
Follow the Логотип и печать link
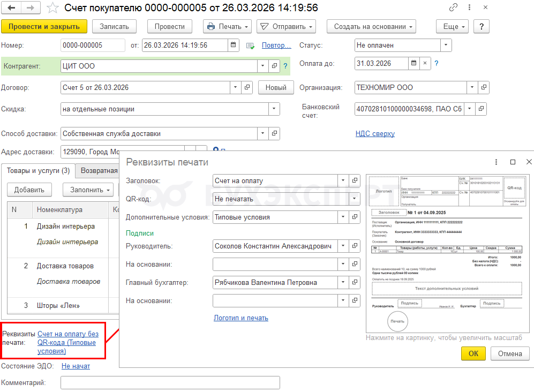tap(241, 318)
